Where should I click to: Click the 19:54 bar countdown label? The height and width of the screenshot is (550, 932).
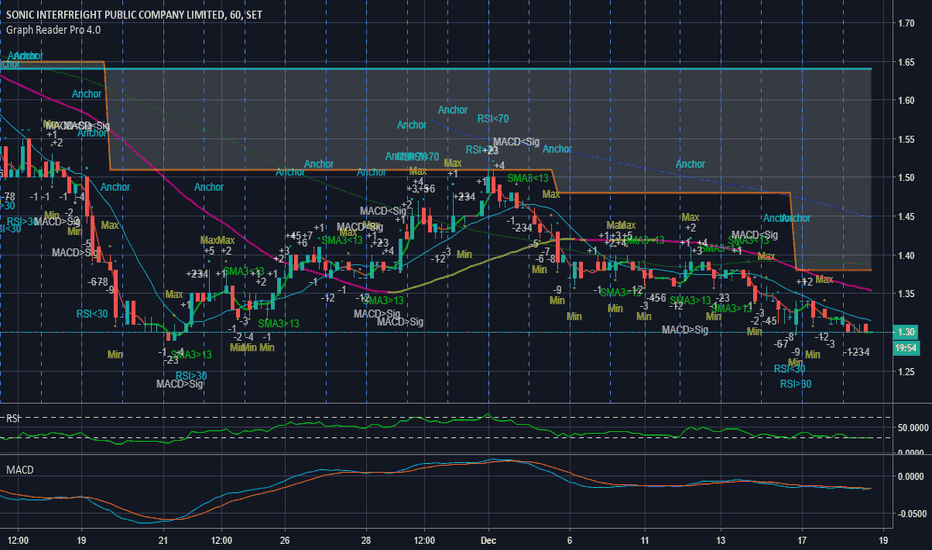(906, 348)
